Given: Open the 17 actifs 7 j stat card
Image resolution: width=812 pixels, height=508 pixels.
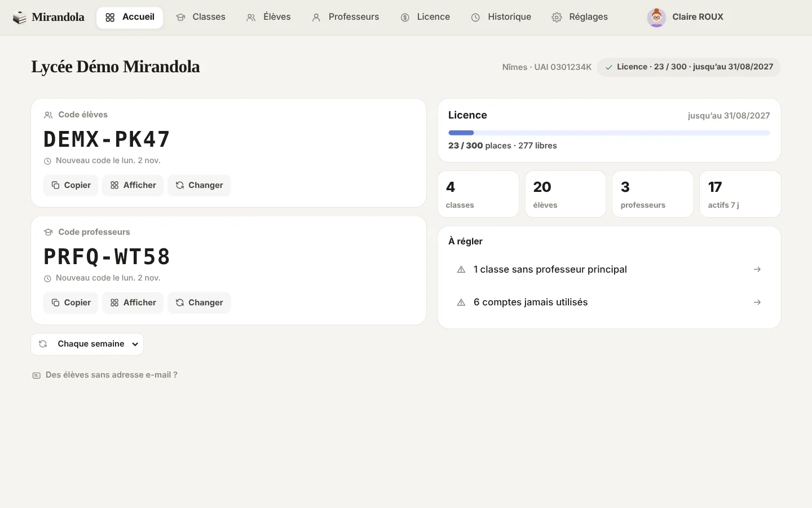Looking at the screenshot, I should tap(740, 194).
